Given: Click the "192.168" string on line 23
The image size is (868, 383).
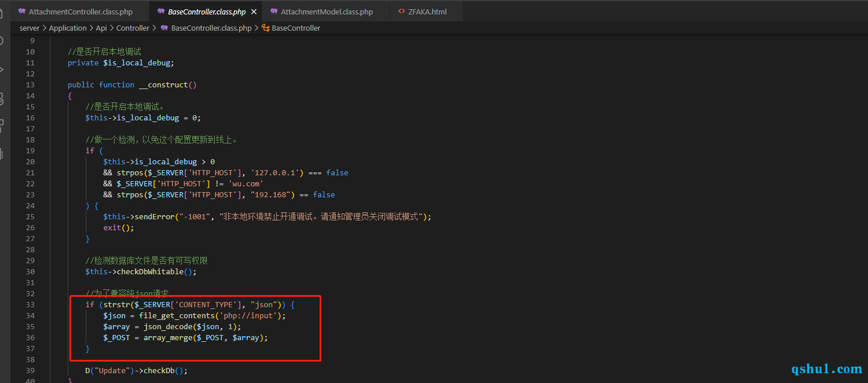Looking at the screenshot, I should coord(272,194).
